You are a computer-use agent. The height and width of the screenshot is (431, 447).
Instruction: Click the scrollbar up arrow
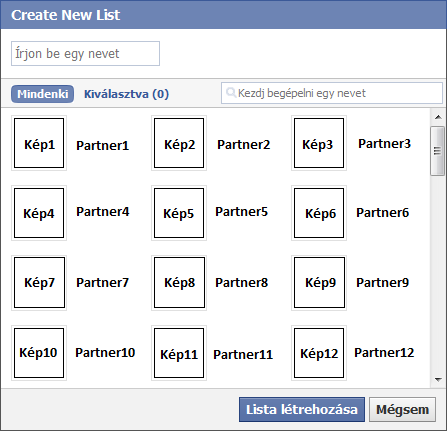point(438,117)
